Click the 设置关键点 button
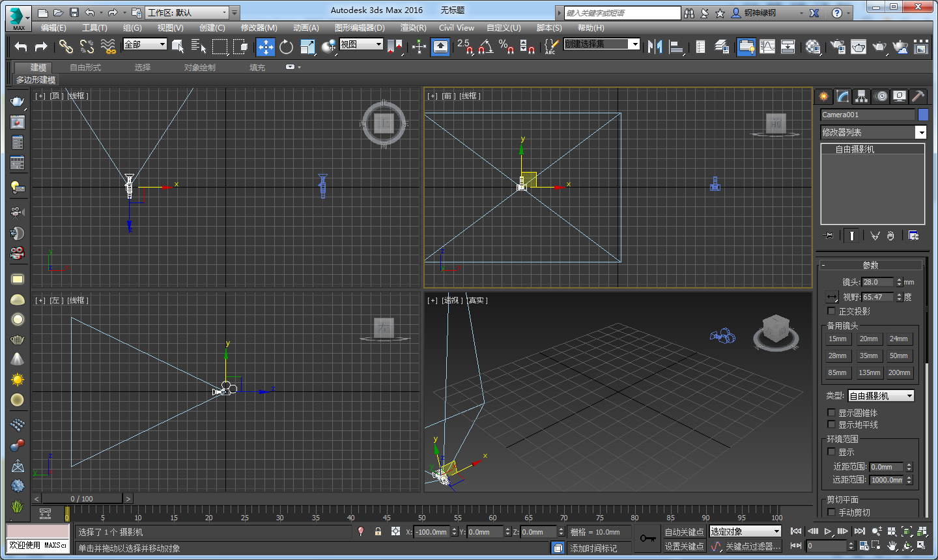This screenshot has height=560, width=938. [x=684, y=546]
